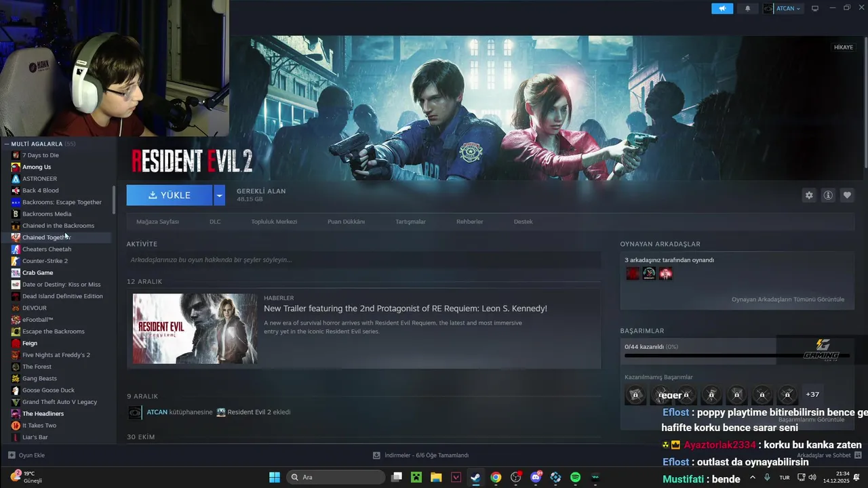Open the Windows Start menu
Screen dimensions: 868x488
pos(275,477)
